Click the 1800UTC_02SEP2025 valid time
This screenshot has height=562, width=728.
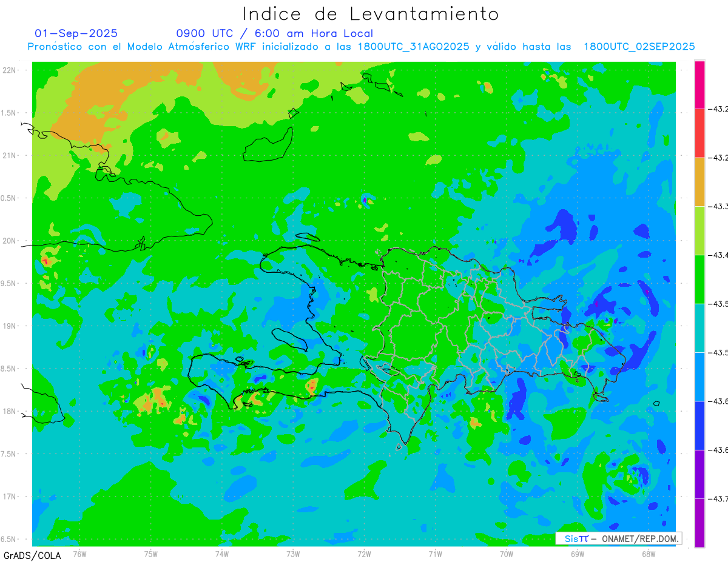[639, 47]
